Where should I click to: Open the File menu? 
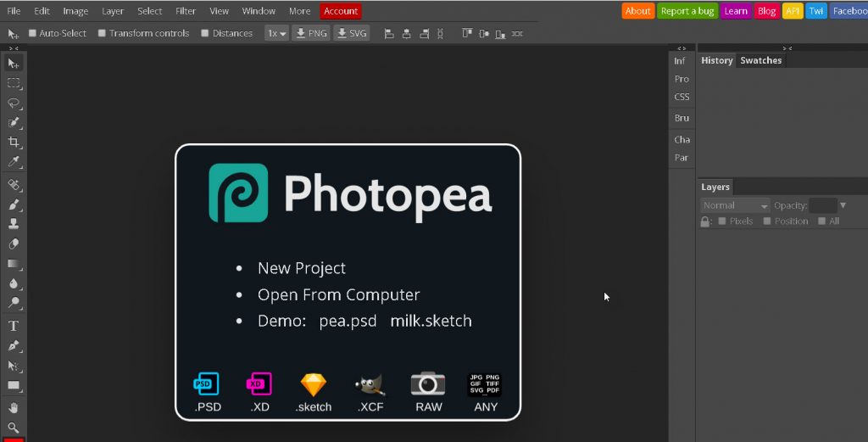tap(14, 11)
